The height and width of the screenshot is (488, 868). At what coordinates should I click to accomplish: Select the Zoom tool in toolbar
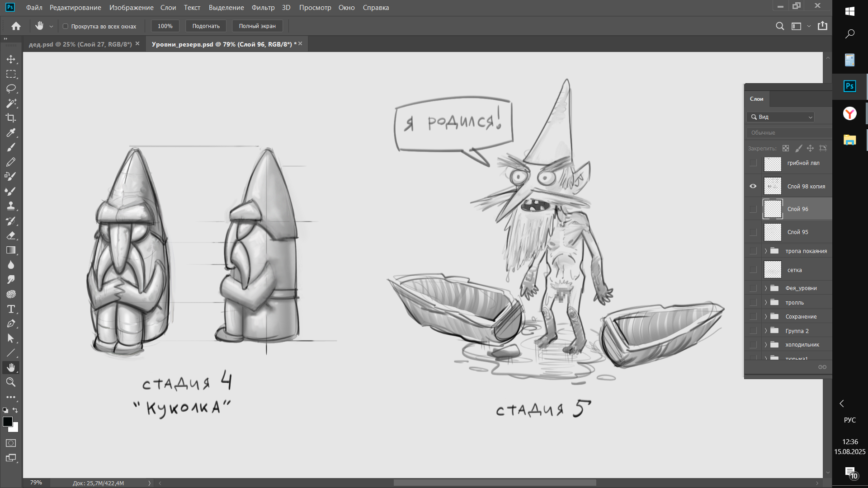(x=11, y=382)
